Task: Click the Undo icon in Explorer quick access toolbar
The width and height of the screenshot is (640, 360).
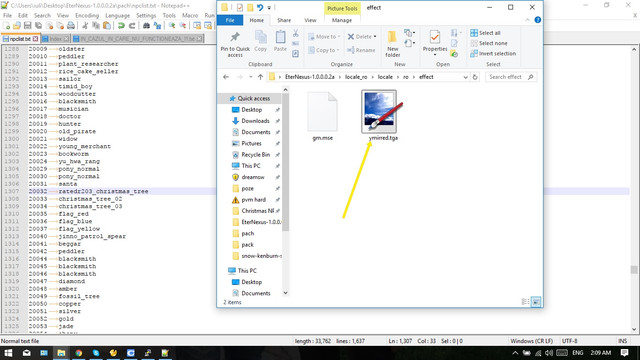Action: (x=260, y=7)
